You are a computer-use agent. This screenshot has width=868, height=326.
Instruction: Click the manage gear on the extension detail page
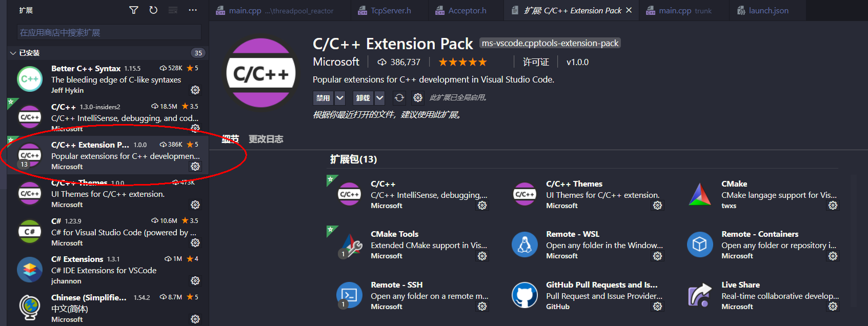[418, 98]
